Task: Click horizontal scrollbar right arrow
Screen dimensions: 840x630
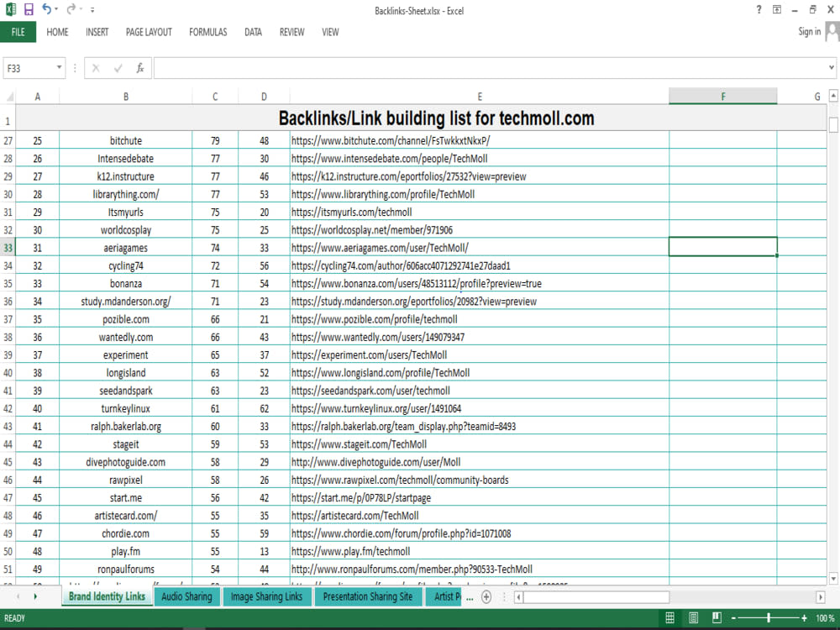Action: click(820, 596)
